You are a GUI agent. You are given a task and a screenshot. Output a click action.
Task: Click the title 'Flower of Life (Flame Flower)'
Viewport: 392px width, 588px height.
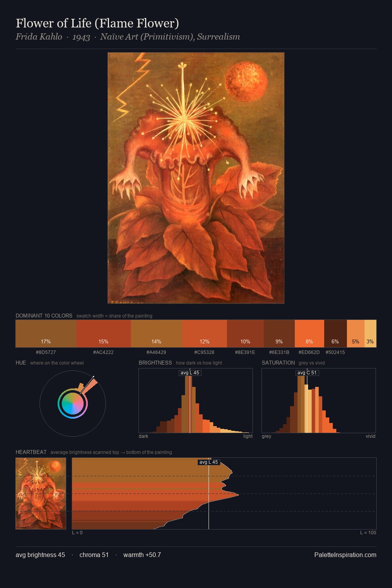click(x=97, y=23)
